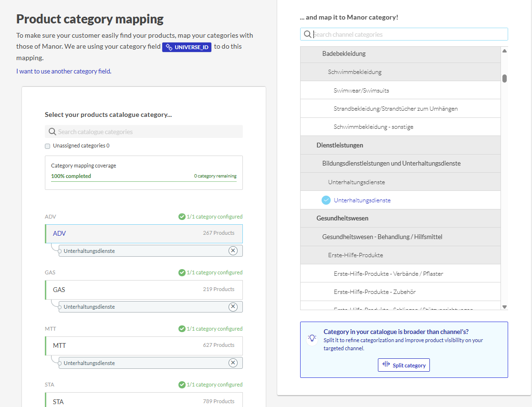This screenshot has height=407, width=532.
Task: Click the magnifier icon in channel search
Action: pyautogui.click(x=308, y=34)
